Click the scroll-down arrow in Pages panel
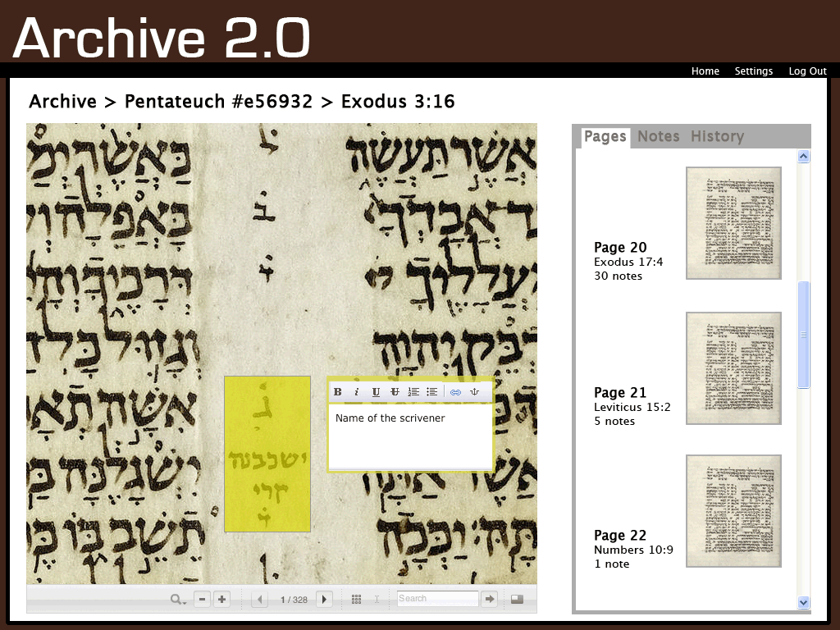 tap(803, 602)
